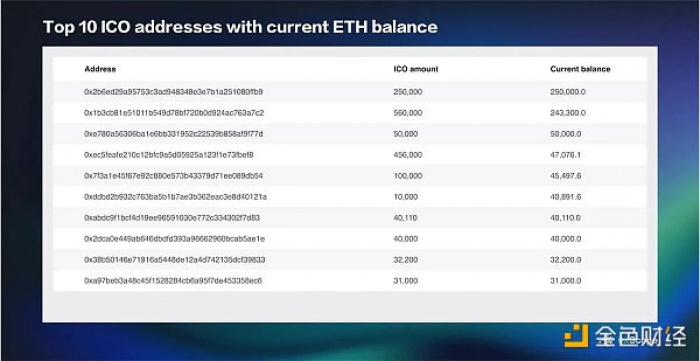Select the Address column header

[x=100, y=69]
